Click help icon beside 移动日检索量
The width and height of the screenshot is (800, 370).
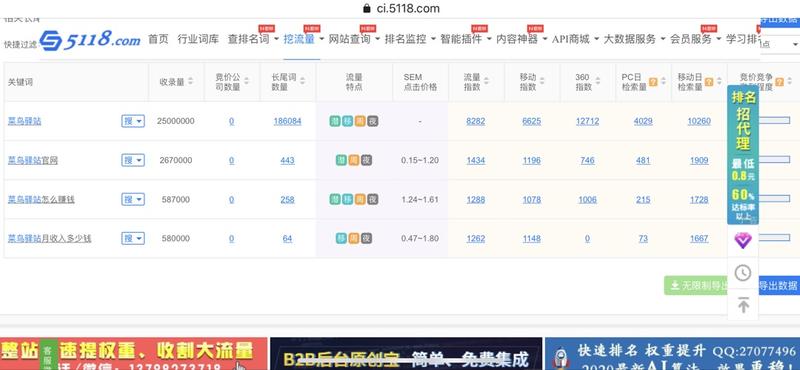click(709, 82)
